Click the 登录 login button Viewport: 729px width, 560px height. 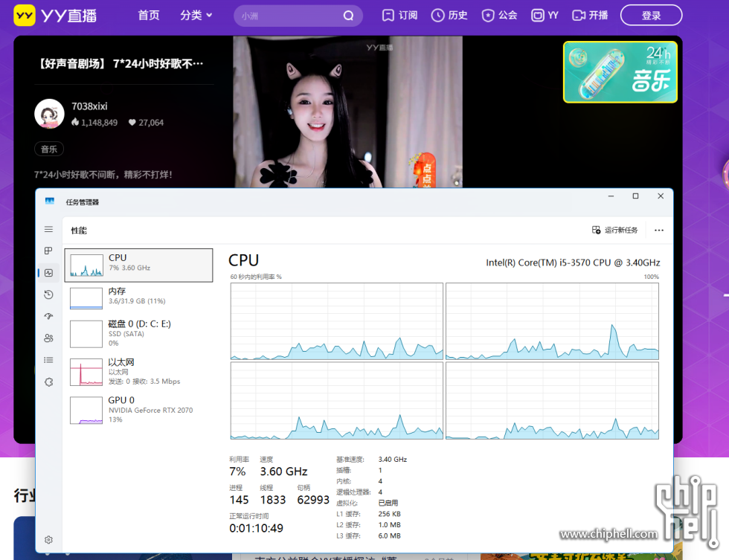tap(651, 16)
